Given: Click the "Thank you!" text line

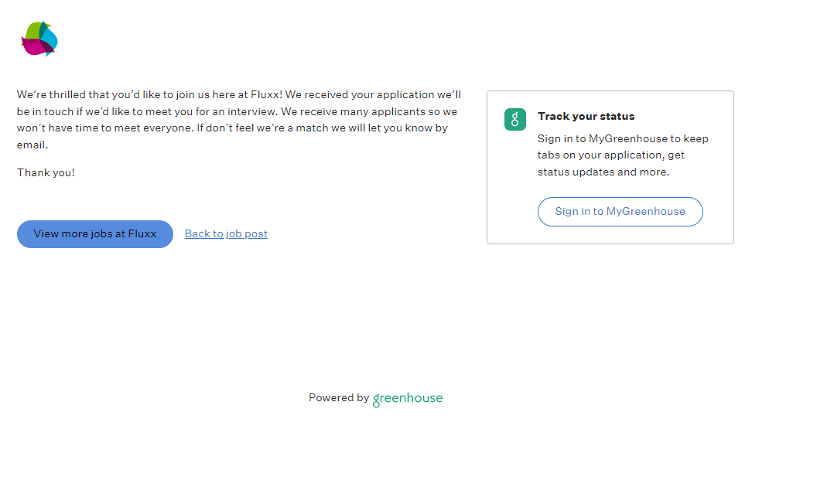Looking at the screenshot, I should coord(46,172).
